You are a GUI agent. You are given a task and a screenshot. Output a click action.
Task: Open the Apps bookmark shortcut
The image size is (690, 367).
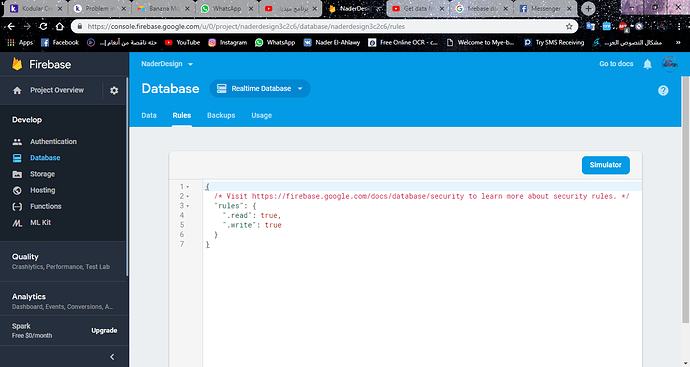(x=20, y=42)
